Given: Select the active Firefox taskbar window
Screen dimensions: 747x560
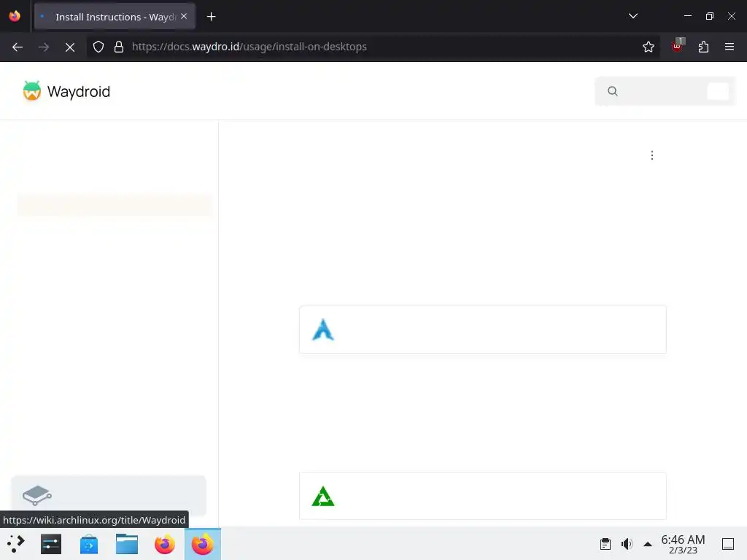Looking at the screenshot, I should (203, 544).
